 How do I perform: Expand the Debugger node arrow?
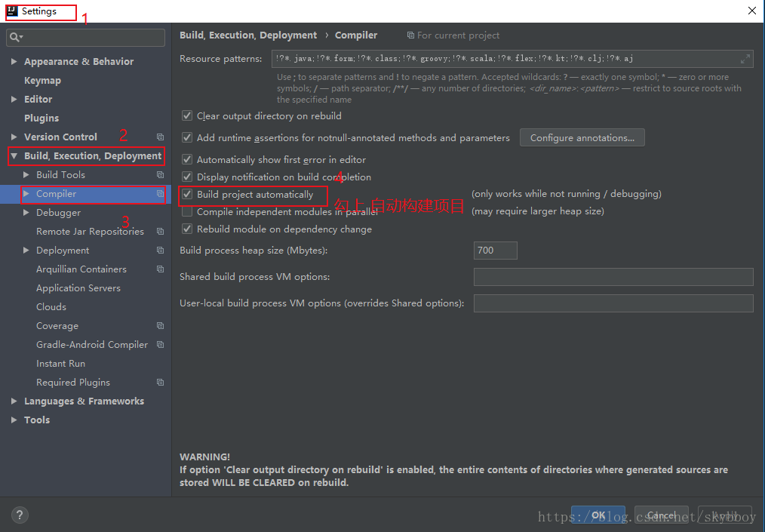pyautogui.click(x=26, y=212)
